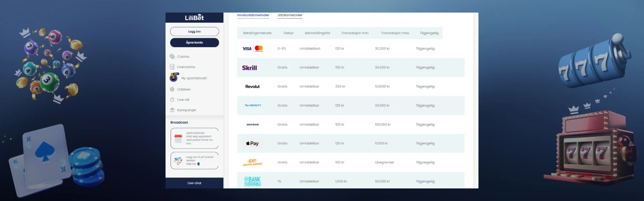
Task: Click the MiFinity payment logo
Action: (x=253, y=106)
